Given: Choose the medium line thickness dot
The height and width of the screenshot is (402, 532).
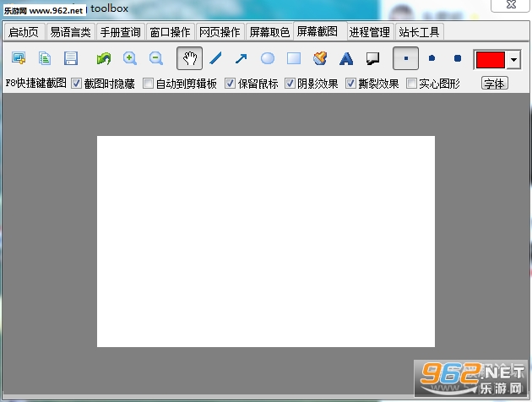Looking at the screenshot, I should 432,58.
